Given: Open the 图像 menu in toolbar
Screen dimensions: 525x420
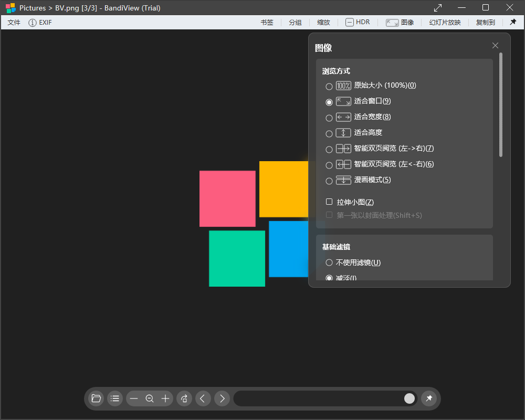Looking at the screenshot, I should pos(400,23).
